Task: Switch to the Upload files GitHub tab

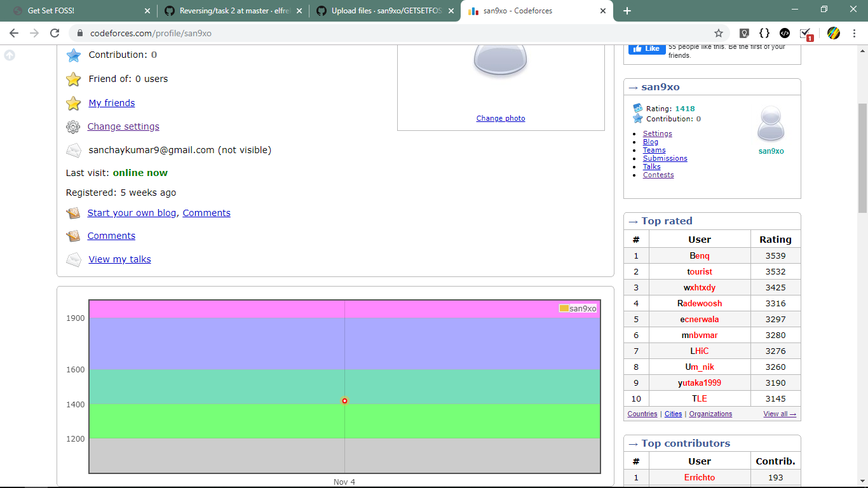Action: tap(384, 11)
